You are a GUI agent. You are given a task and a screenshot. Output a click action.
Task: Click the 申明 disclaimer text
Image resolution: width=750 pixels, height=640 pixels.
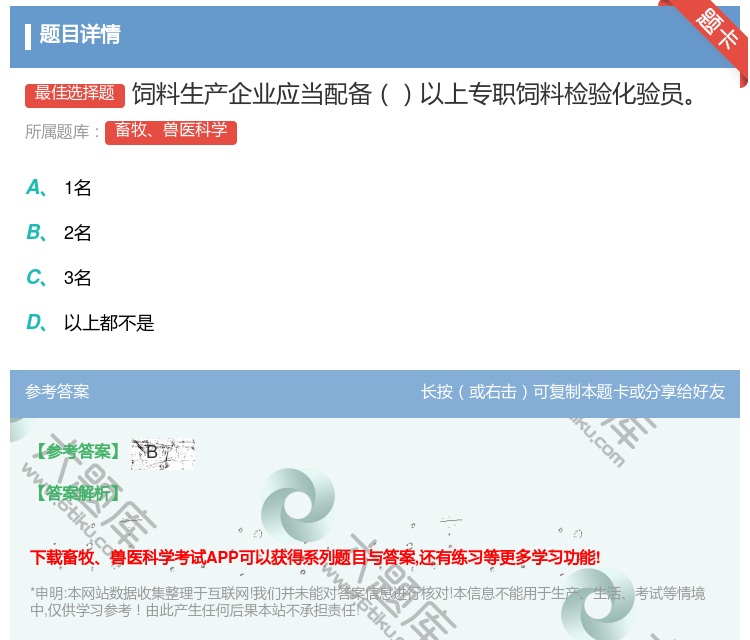[367, 602]
